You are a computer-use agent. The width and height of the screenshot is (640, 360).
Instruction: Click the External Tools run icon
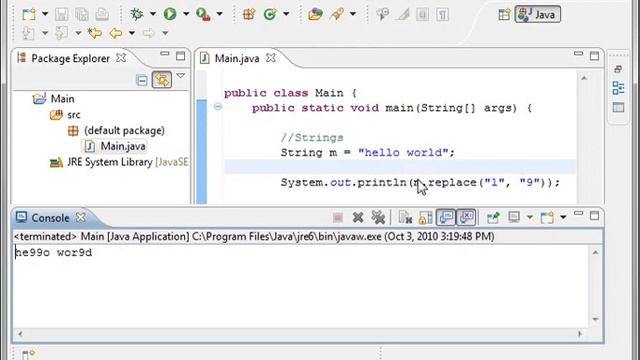click(x=203, y=14)
